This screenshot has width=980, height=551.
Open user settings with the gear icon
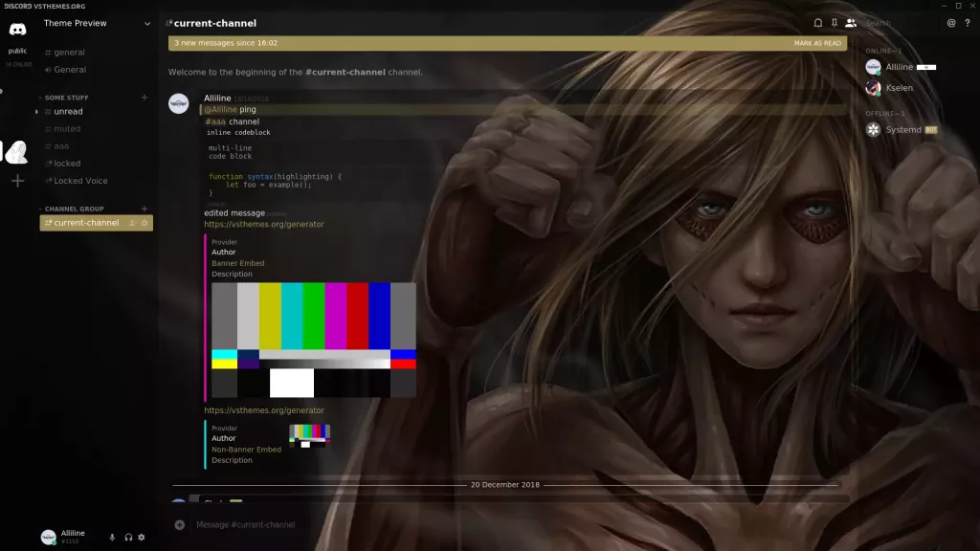[141, 537]
